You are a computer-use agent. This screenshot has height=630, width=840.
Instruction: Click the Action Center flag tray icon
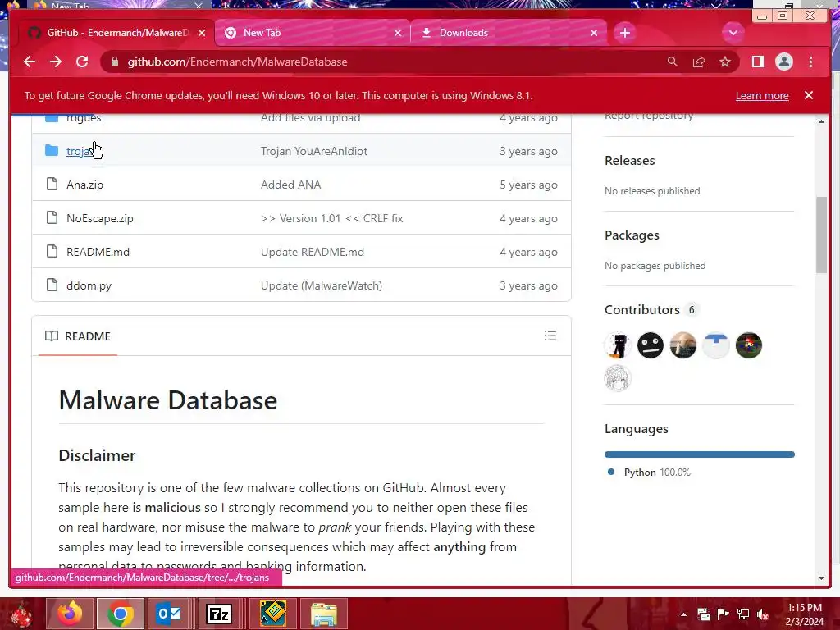pos(723,614)
